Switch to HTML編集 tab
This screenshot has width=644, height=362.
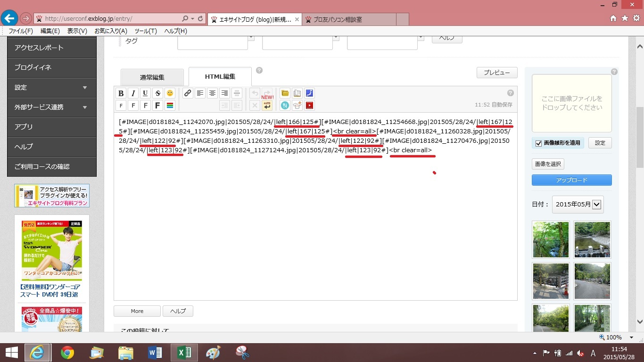(x=220, y=76)
